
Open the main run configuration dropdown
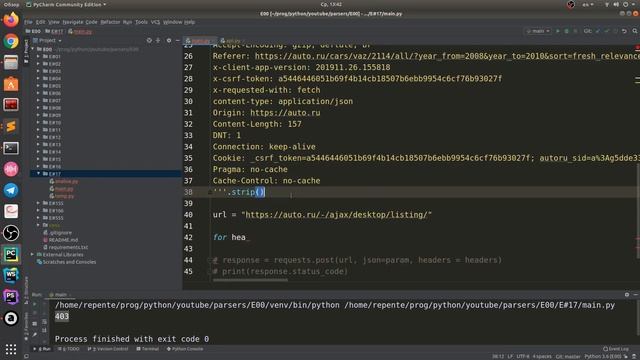click(538, 31)
